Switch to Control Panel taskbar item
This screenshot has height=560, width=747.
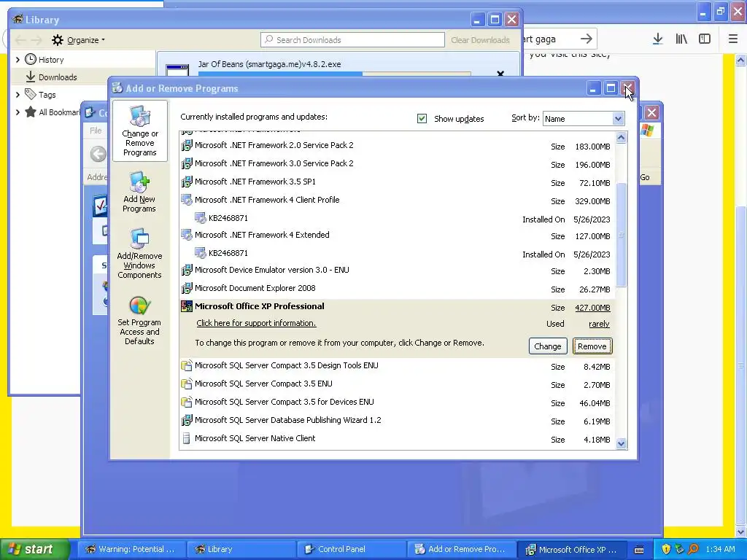coord(351,550)
